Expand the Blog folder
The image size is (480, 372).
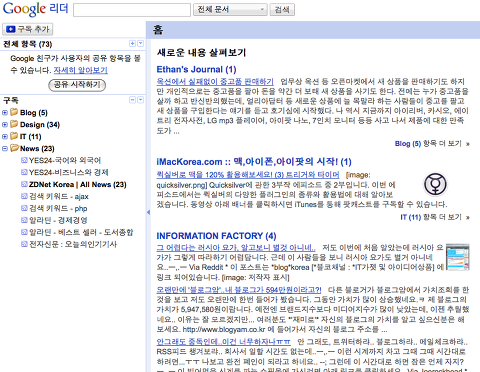click(x=5, y=113)
